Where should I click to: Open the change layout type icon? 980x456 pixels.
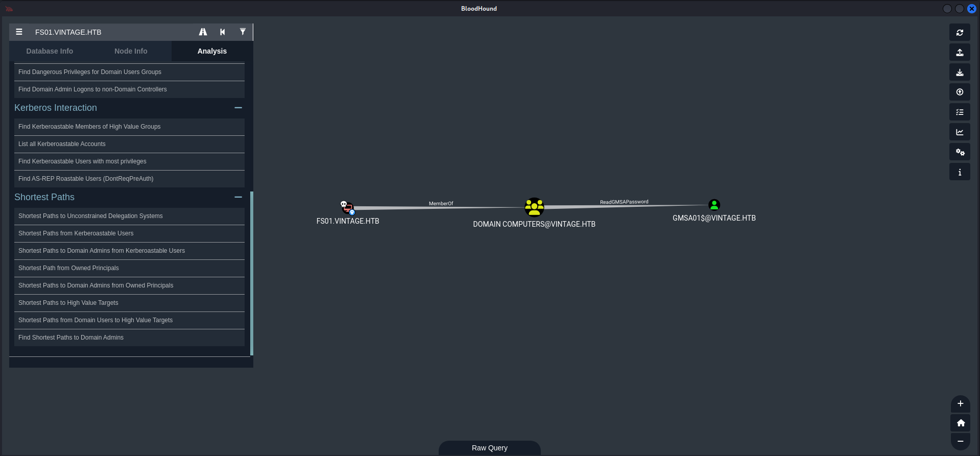tap(960, 112)
